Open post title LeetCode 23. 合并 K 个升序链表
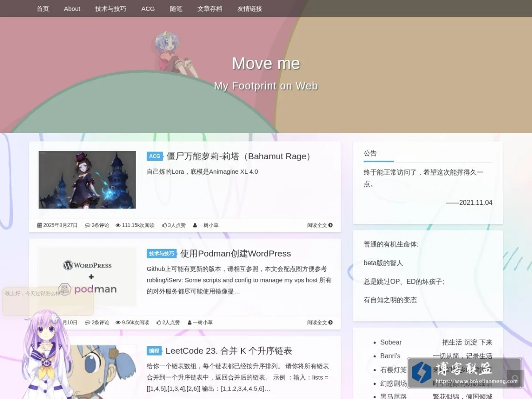Screen dimensions: 532x399 (x=229, y=351)
